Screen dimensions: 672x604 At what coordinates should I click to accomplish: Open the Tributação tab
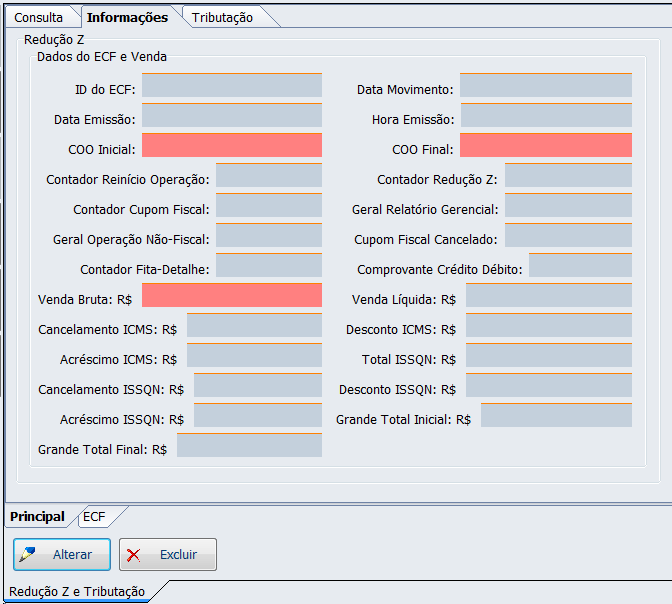(222, 17)
